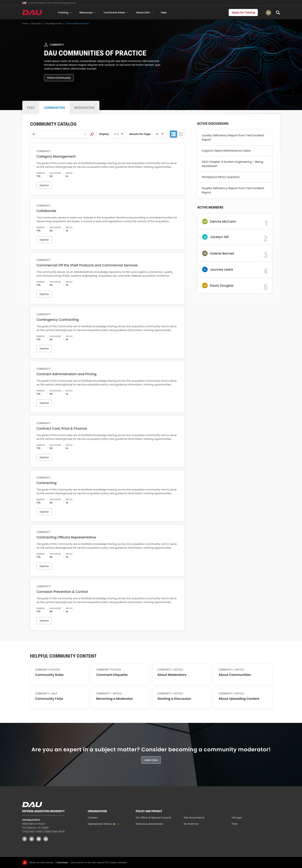This screenshot has width=302, height=868.
Task: Open the site search magnifier icon
Action: tap(278, 12)
